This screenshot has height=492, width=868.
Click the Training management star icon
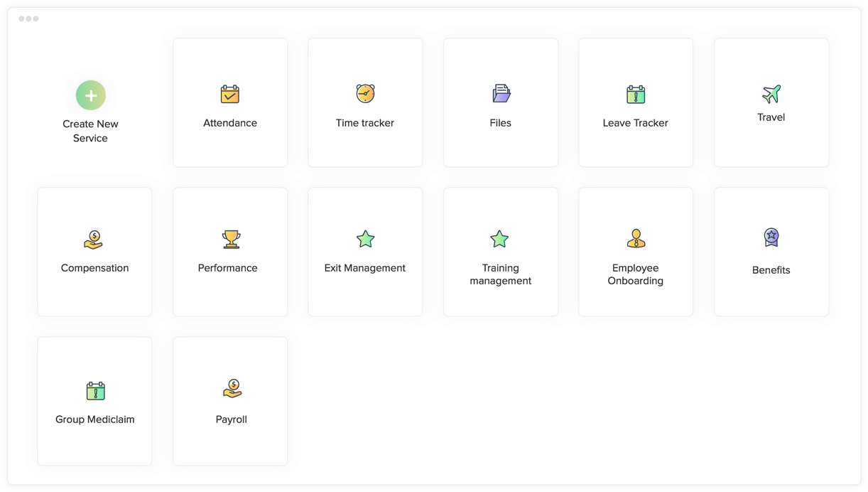pyautogui.click(x=499, y=239)
